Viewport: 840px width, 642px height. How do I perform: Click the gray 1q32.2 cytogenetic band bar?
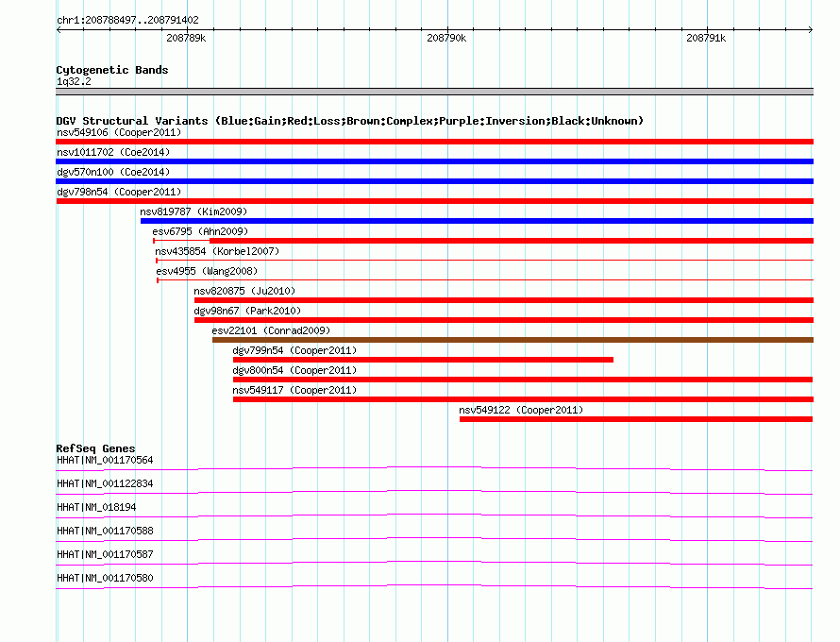click(x=434, y=92)
